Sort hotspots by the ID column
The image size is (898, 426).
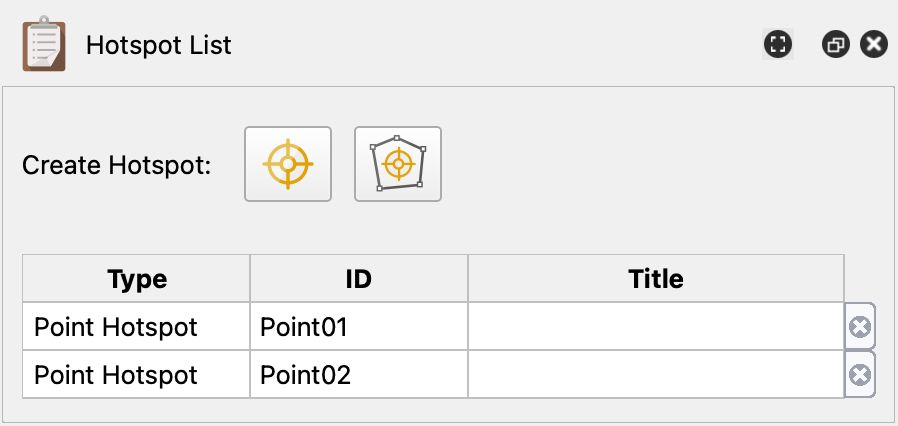click(x=358, y=278)
